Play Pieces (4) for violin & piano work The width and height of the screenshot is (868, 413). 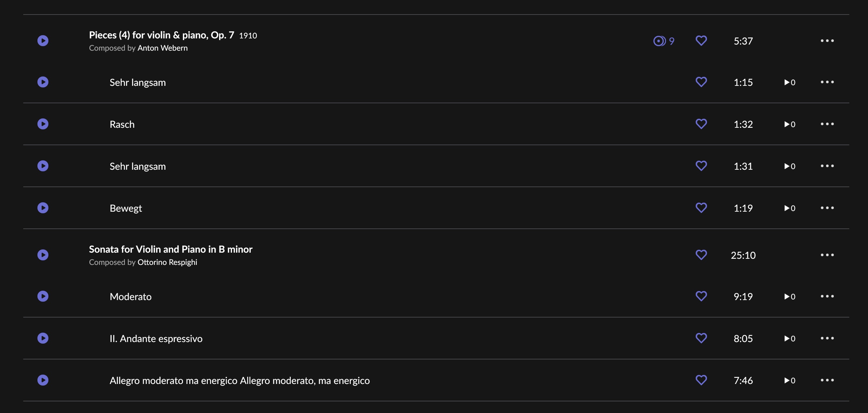[x=43, y=41]
